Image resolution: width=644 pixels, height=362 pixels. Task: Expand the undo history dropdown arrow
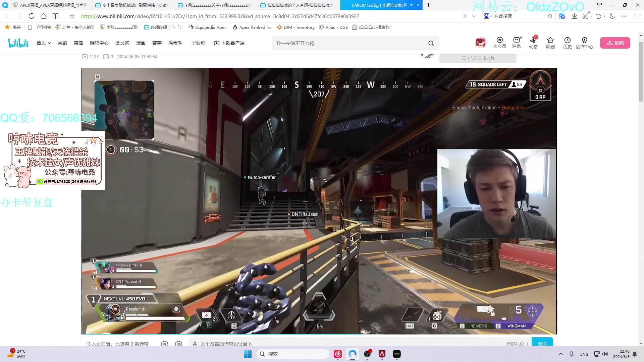(x=604, y=16)
